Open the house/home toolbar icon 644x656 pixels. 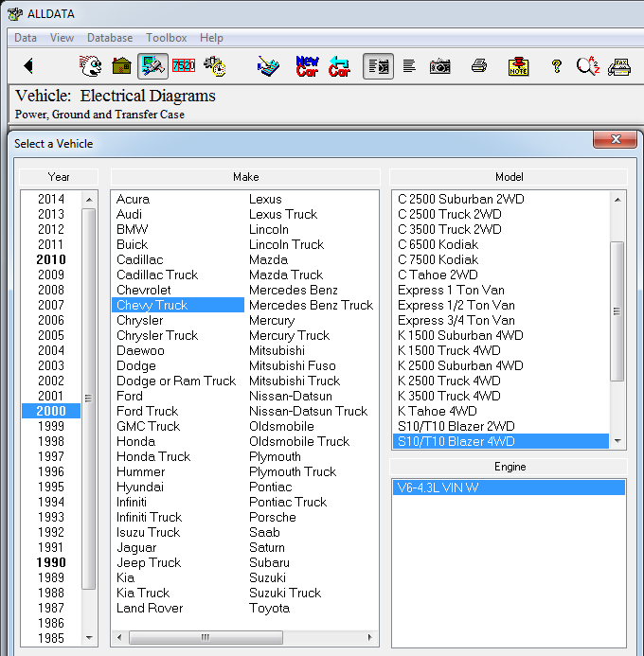[x=122, y=66]
